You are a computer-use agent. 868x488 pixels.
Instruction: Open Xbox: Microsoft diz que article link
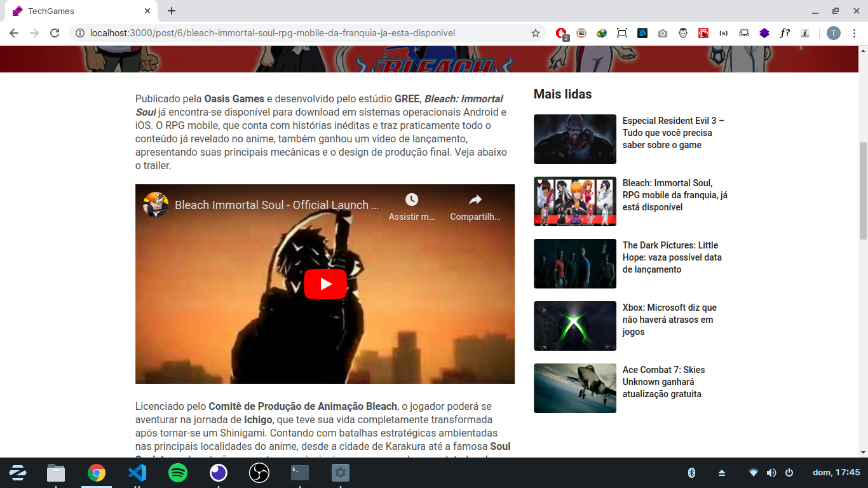pyautogui.click(x=670, y=320)
